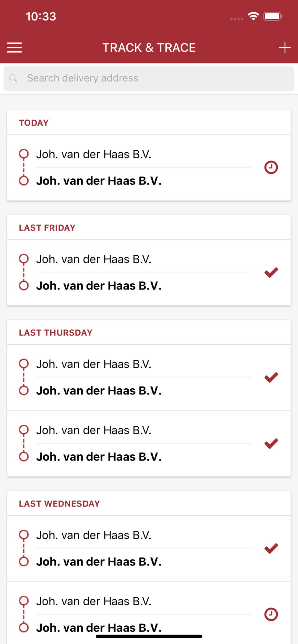Open Last Friday's shipment entry
Viewport: 298px width, 644px height.
tap(149, 273)
